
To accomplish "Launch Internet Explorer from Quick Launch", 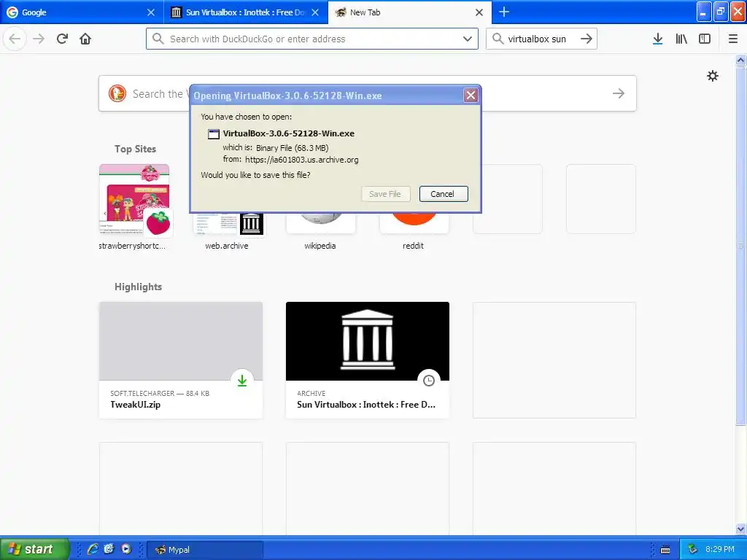I will [93, 549].
